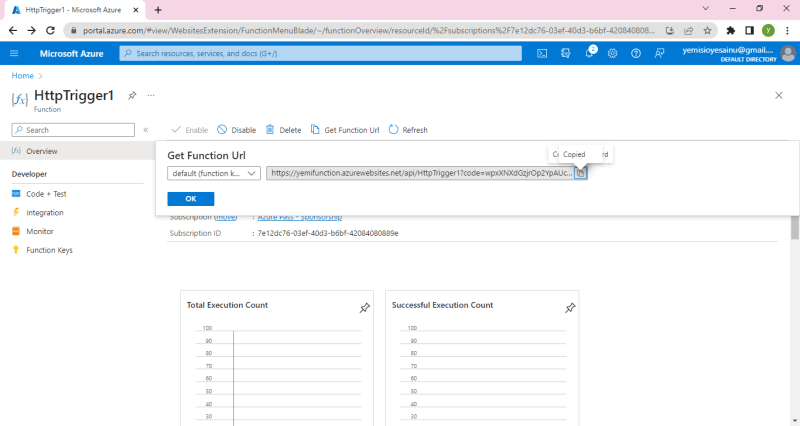Click the Azure global search bar
The width and height of the screenshot is (800, 426).
point(320,53)
